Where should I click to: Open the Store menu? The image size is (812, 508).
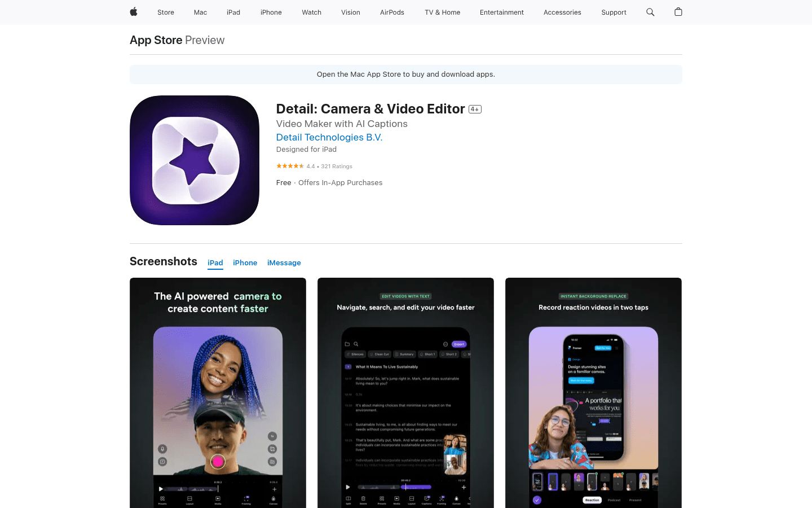click(x=166, y=12)
